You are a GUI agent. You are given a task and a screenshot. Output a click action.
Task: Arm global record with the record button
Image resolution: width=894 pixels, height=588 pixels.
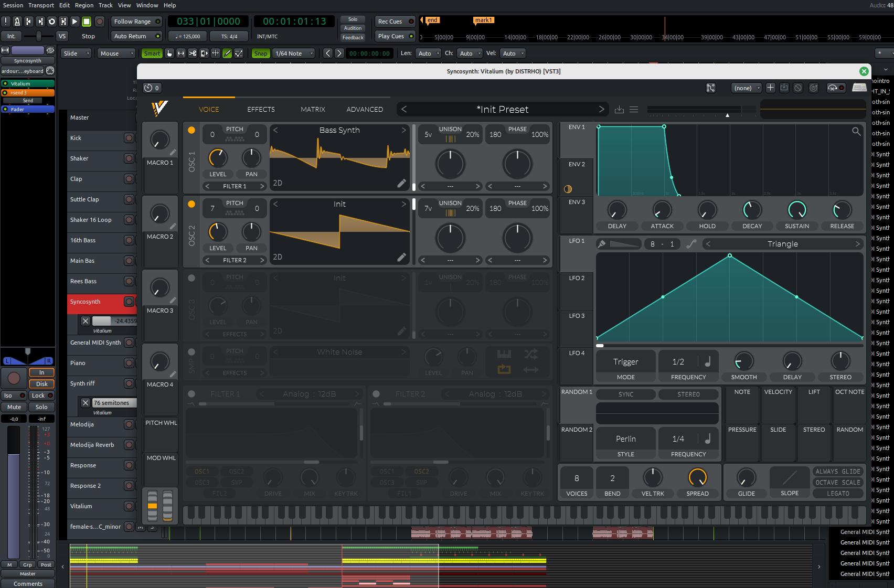point(100,22)
